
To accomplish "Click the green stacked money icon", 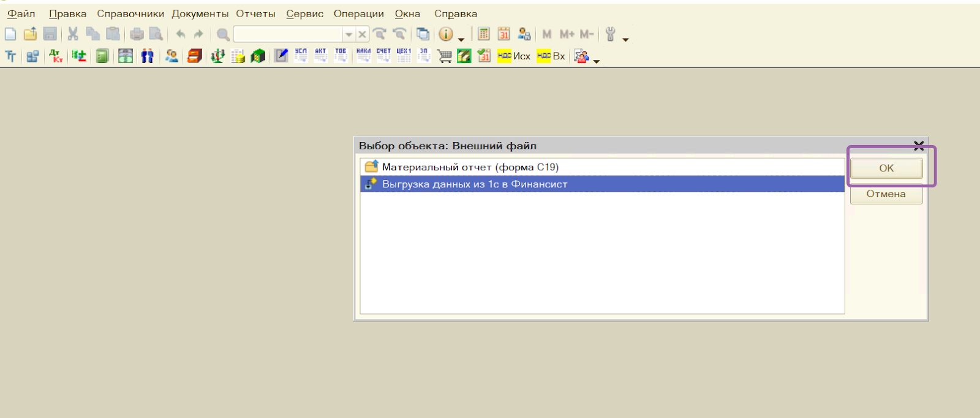I will 464,56.
